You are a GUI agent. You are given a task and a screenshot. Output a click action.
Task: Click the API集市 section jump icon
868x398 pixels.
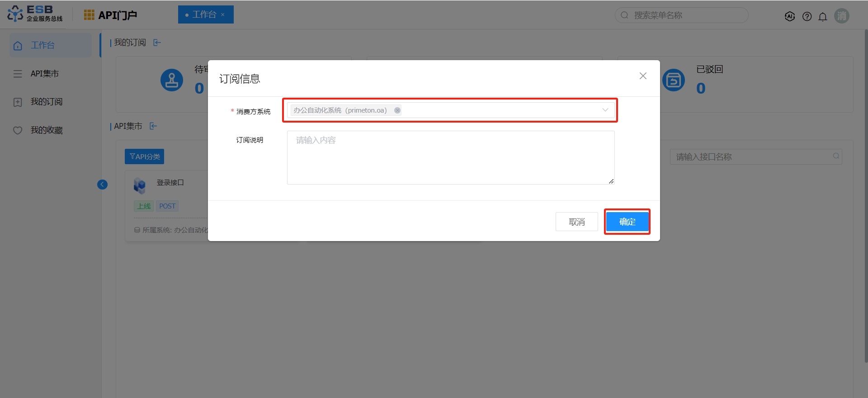coord(153,126)
